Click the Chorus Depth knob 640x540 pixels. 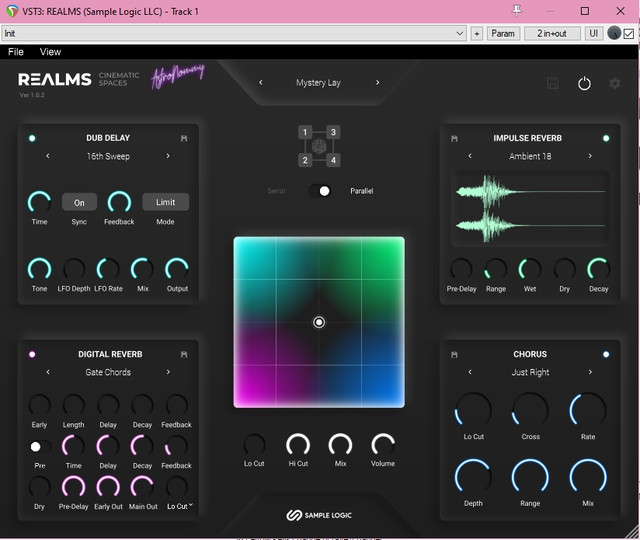click(x=473, y=476)
